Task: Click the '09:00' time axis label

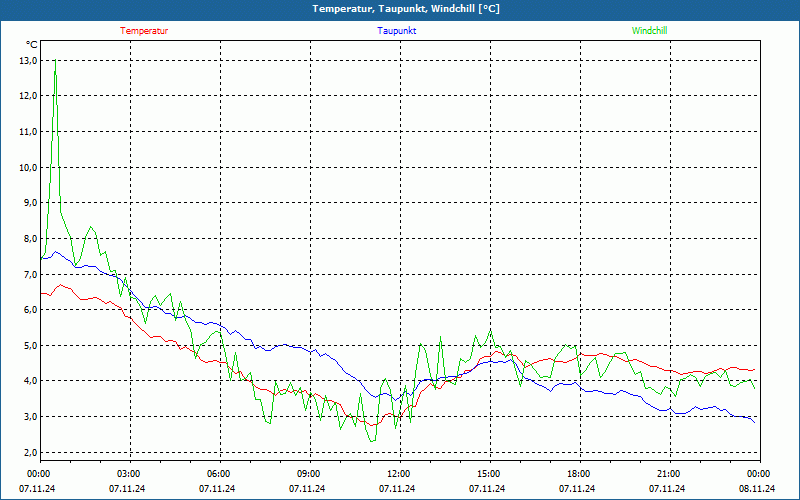Action: (309, 474)
